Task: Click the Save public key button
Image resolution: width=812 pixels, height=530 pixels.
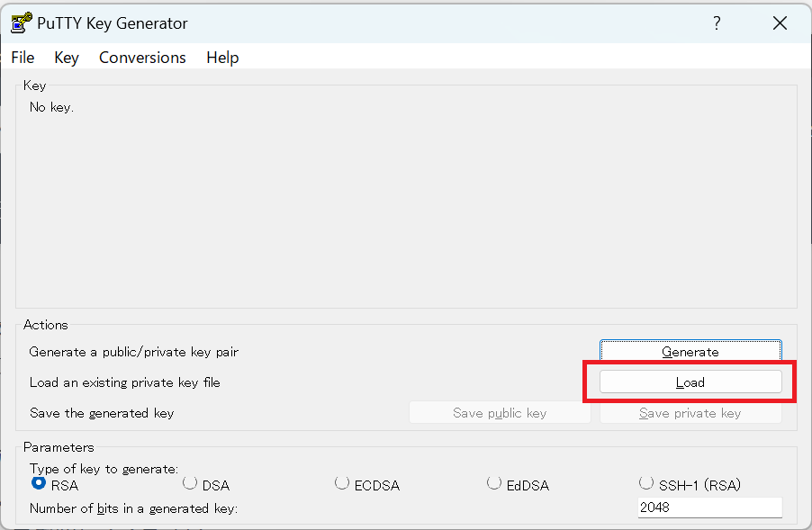Action: 500,412
